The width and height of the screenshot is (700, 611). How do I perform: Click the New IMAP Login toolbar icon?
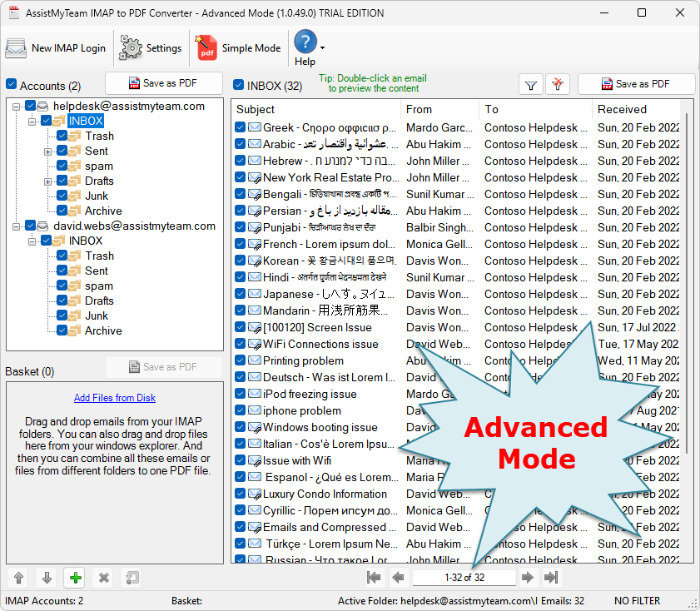[17, 48]
